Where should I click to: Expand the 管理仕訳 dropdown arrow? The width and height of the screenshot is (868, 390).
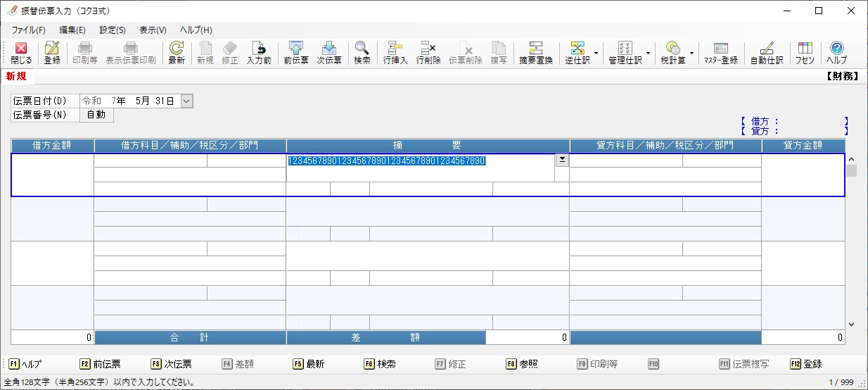[648, 54]
